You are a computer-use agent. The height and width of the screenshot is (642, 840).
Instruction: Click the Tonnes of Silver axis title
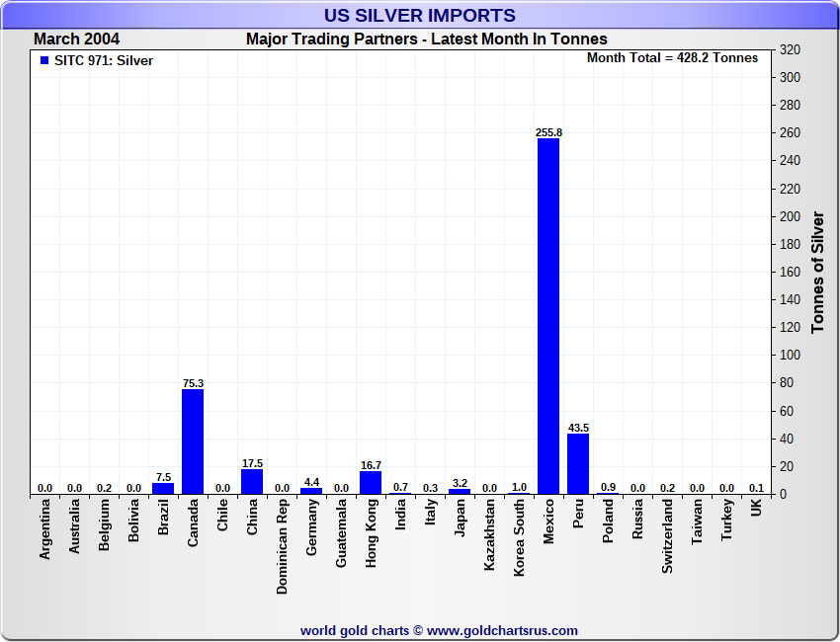pyautogui.click(x=817, y=272)
